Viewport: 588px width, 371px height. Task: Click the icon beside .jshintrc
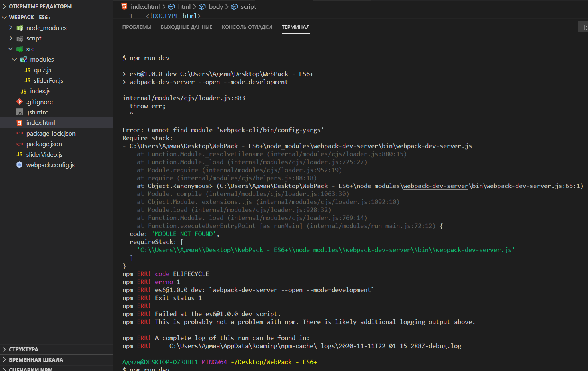(20, 112)
